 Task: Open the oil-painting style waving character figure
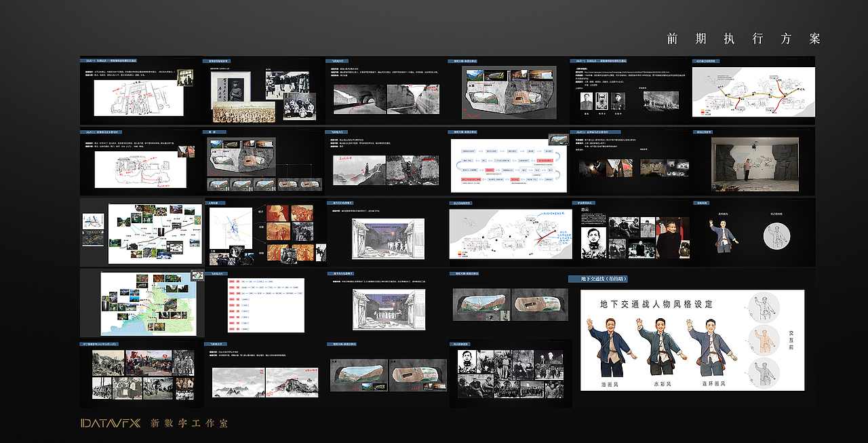[611, 347]
